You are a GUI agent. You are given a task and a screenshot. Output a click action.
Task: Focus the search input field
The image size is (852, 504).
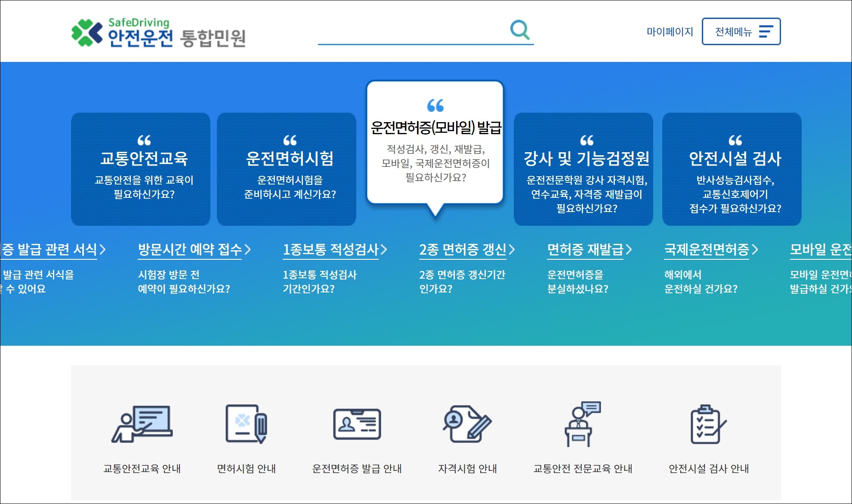pos(412,31)
